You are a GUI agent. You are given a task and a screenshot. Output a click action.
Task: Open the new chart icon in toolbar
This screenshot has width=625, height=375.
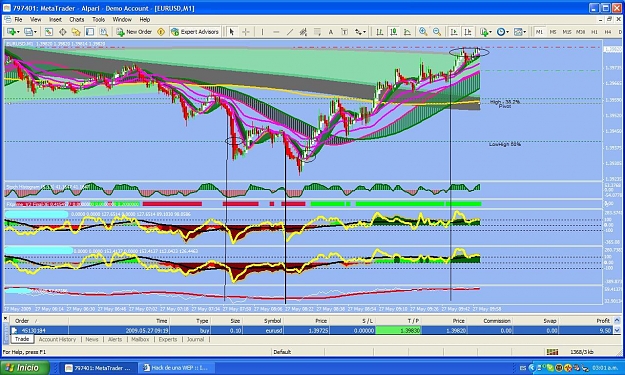(10, 32)
